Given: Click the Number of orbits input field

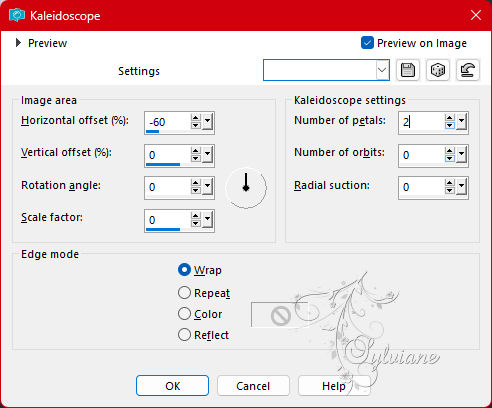Looking at the screenshot, I should (x=421, y=155).
